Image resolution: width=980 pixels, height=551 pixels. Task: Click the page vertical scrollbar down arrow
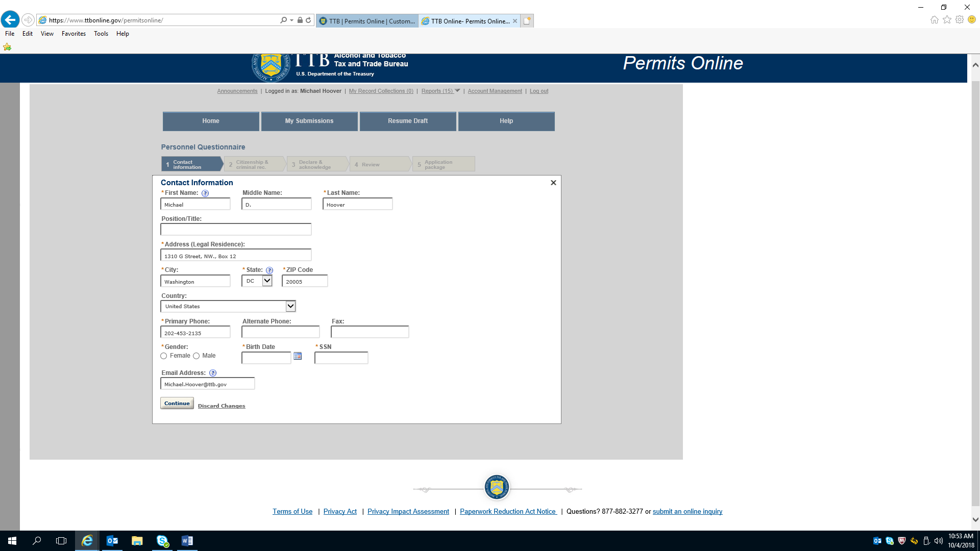[975, 520]
